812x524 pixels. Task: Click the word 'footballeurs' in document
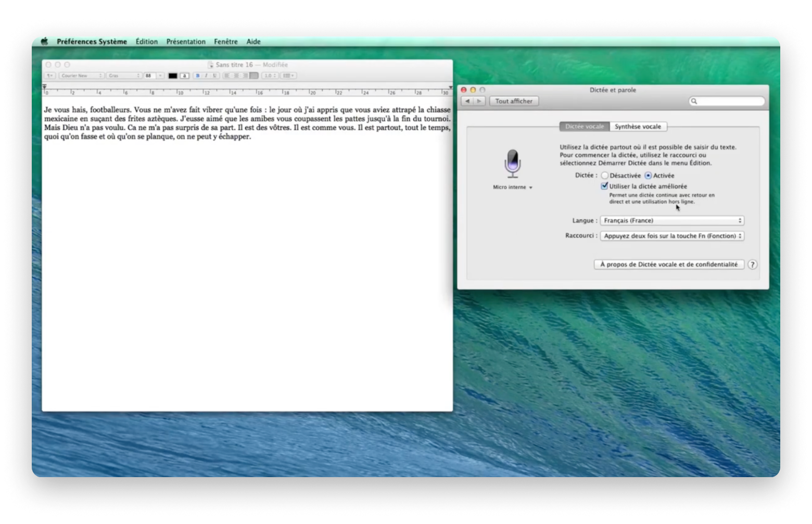tap(110, 109)
